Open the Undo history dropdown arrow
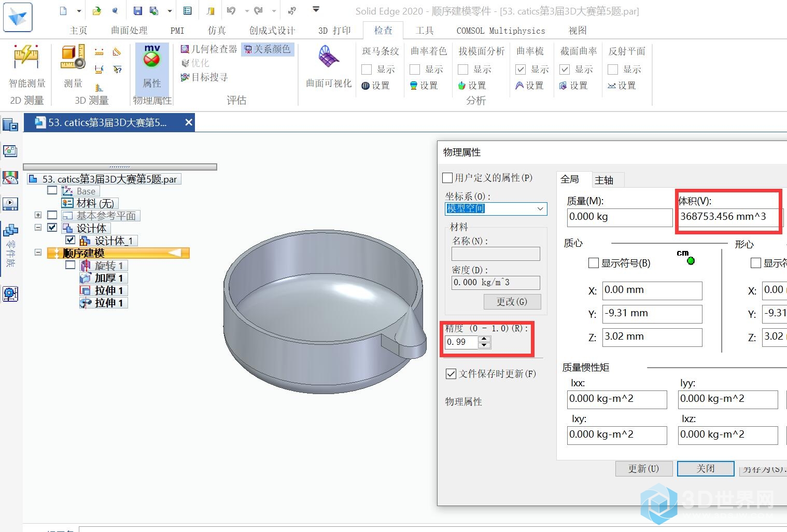 pyautogui.click(x=247, y=10)
